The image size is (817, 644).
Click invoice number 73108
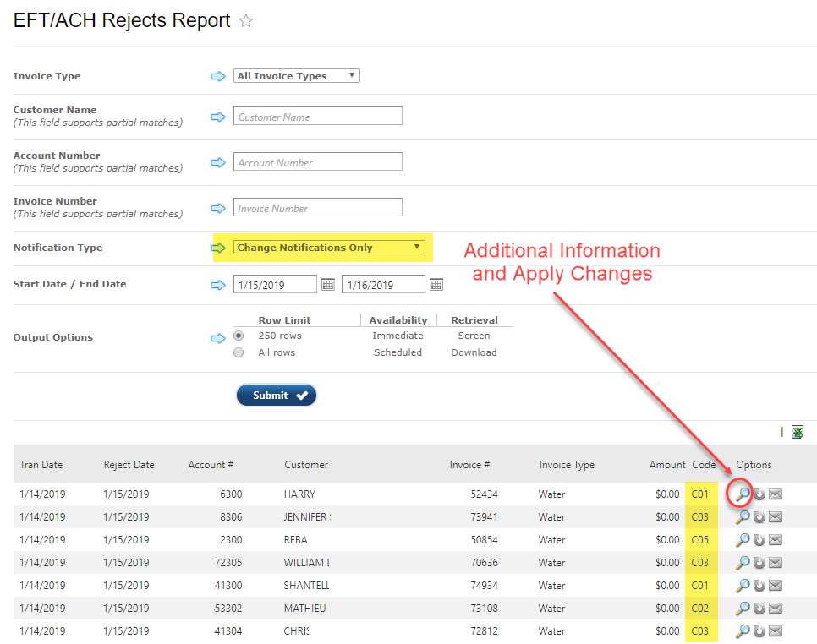[485, 608]
